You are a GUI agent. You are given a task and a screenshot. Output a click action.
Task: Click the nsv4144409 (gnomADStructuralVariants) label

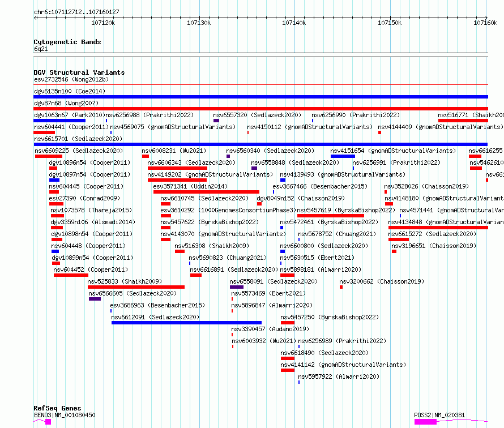point(441,127)
